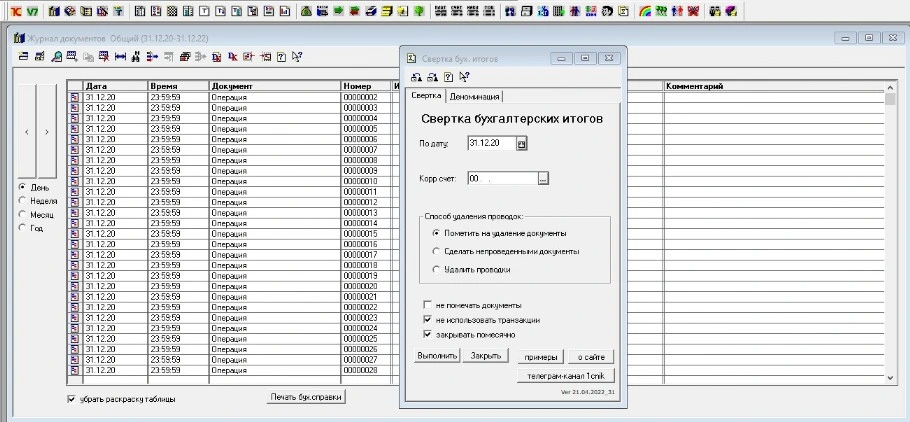
Task: Click the green tree icon in top toolbar
Action: coord(419,11)
